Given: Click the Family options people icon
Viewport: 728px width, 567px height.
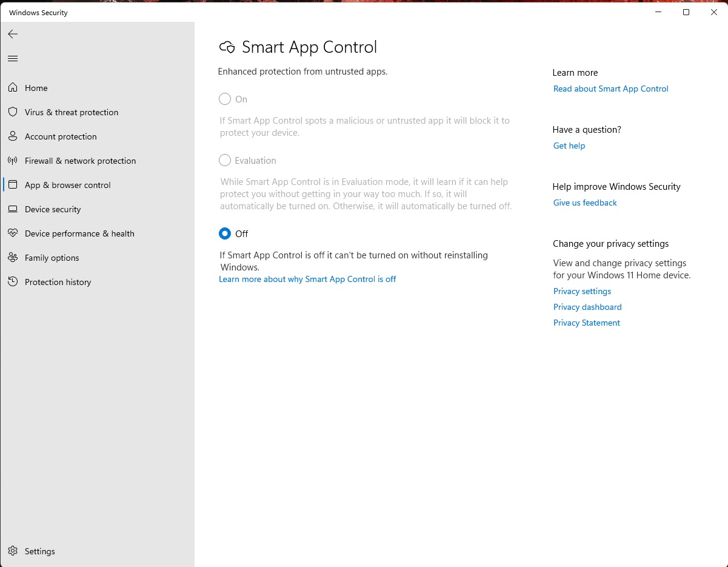Looking at the screenshot, I should point(13,258).
